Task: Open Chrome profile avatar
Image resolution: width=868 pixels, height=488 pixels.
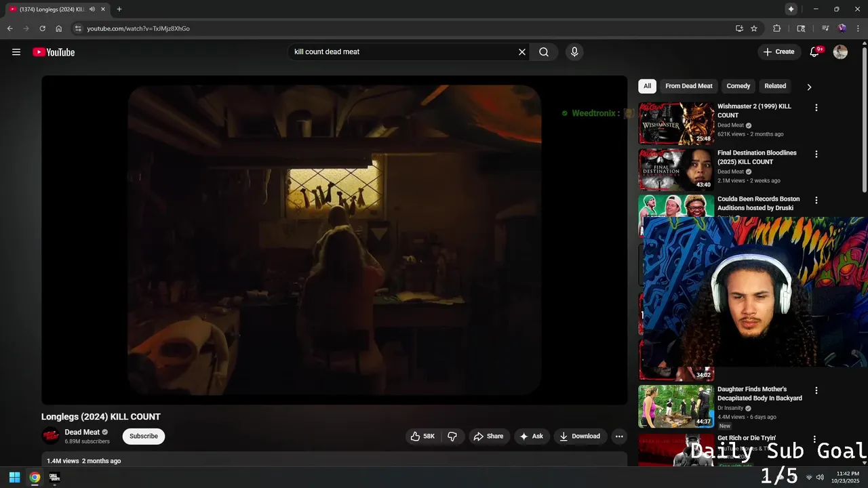Action: click(x=842, y=28)
